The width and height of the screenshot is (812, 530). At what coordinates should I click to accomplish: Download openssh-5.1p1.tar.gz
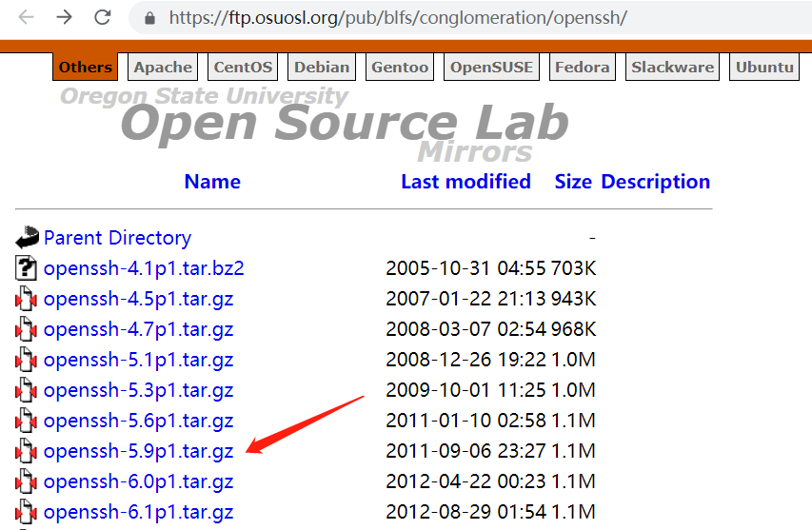pos(138,361)
